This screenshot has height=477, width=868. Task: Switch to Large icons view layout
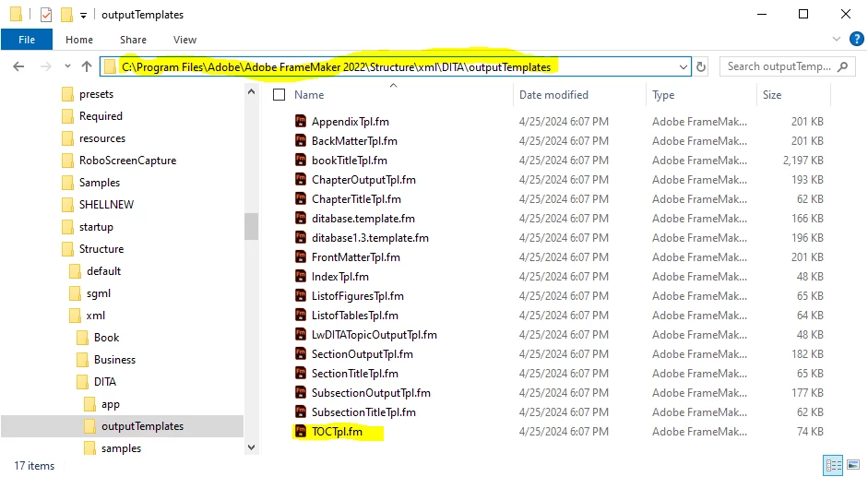point(853,465)
